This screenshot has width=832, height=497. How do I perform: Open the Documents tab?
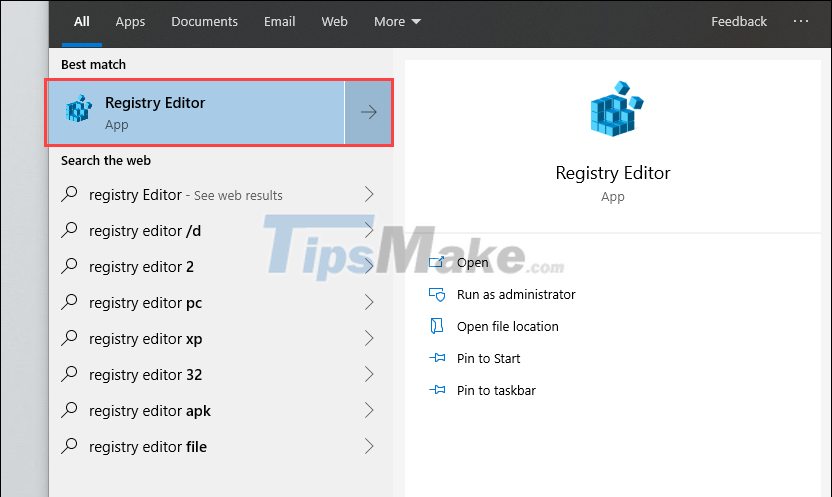point(204,22)
